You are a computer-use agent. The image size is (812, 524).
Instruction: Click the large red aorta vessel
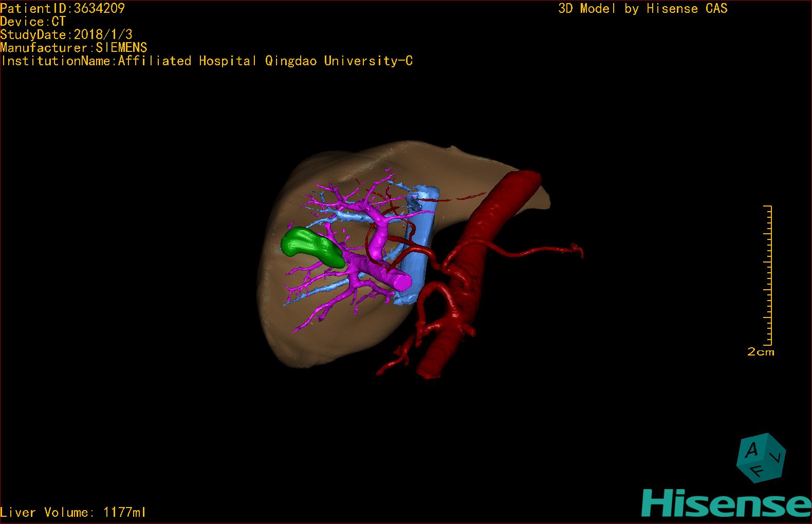(493, 221)
